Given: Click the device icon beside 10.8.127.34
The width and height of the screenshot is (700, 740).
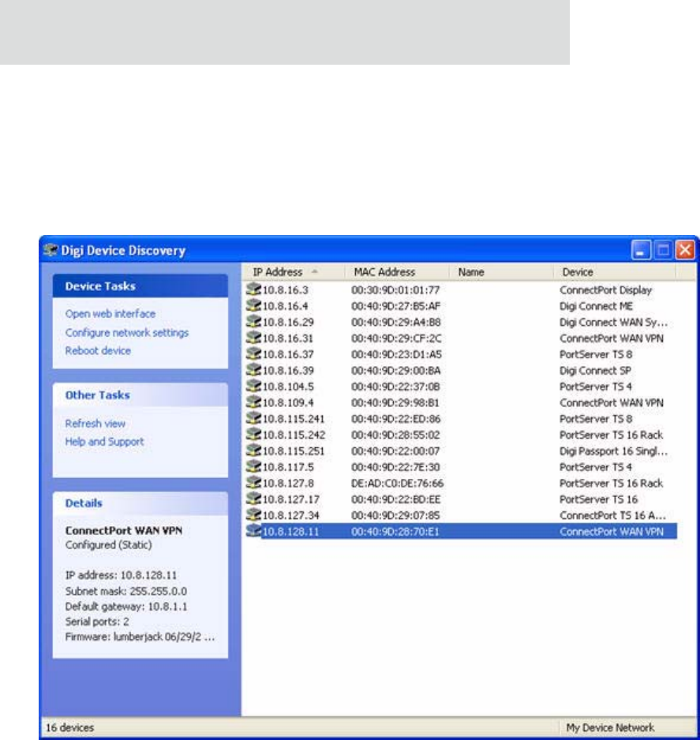Looking at the screenshot, I should click(254, 514).
